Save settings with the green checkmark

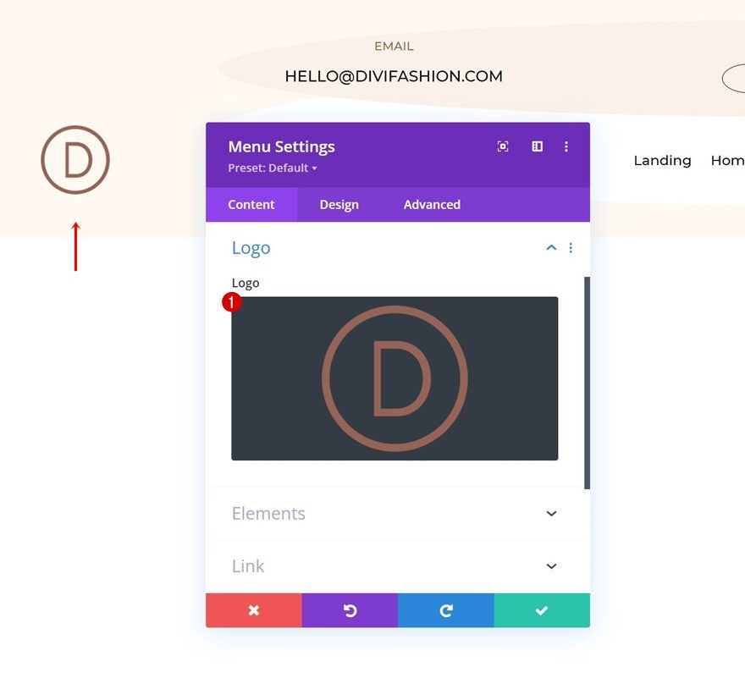point(542,609)
